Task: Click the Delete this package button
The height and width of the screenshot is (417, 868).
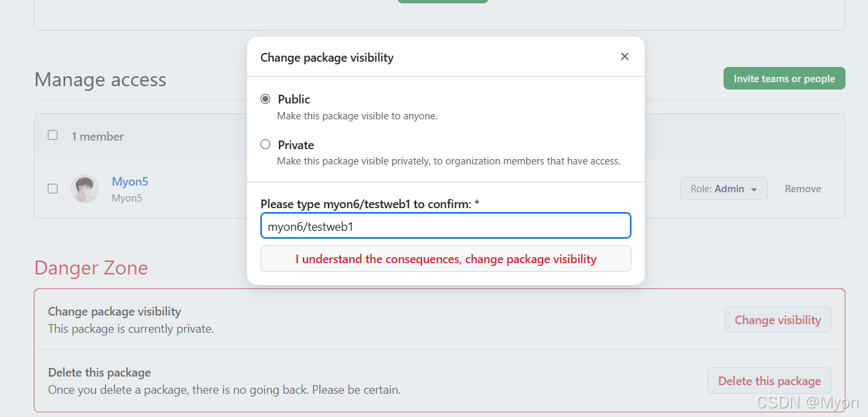Action: click(769, 381)
